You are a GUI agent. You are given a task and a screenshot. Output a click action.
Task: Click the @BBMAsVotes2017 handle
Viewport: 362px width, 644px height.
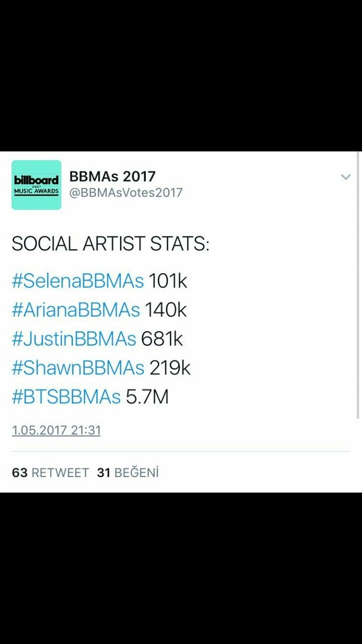pos(125,193)
